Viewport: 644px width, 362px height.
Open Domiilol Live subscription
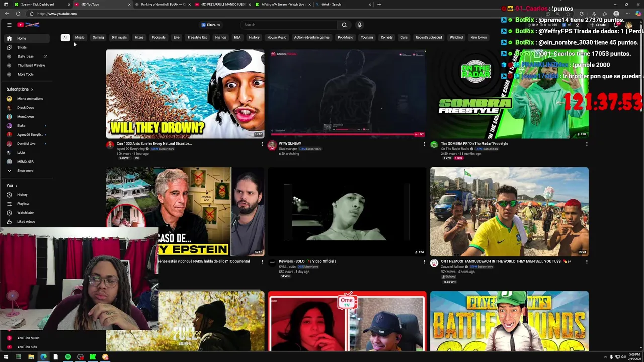pyautogui.click(x=26, y=144)
